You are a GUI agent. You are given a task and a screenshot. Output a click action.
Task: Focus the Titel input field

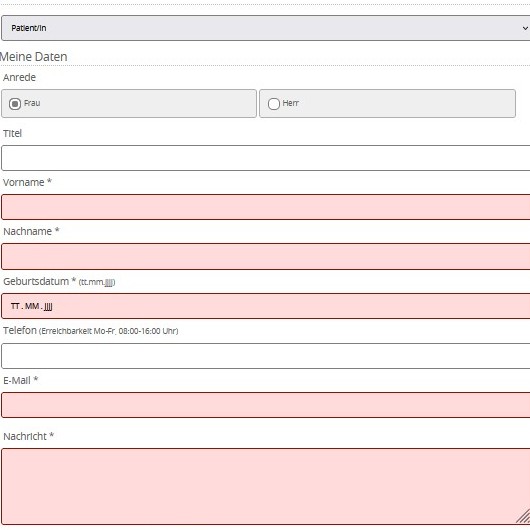click(266, 158)
